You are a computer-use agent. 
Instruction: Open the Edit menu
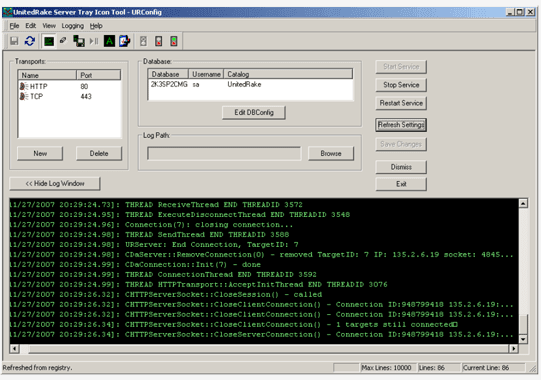(30, 26)
